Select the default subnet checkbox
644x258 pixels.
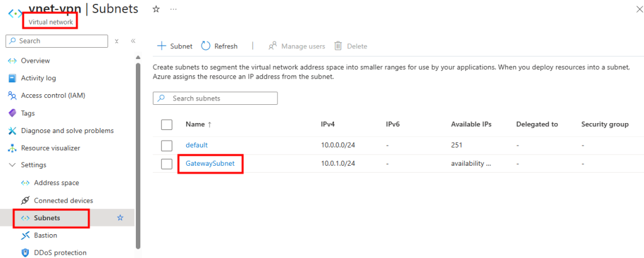pos(167,145)
